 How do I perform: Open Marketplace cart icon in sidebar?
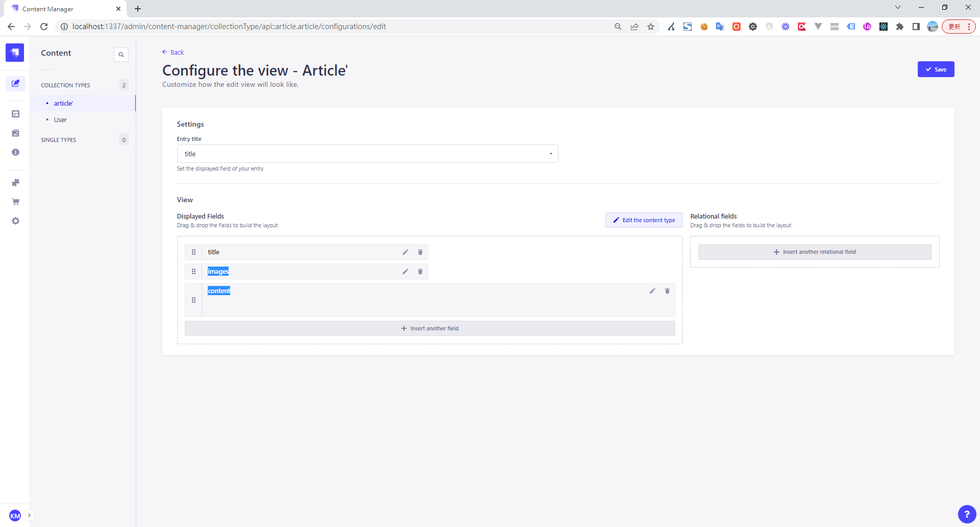[15, 202]
